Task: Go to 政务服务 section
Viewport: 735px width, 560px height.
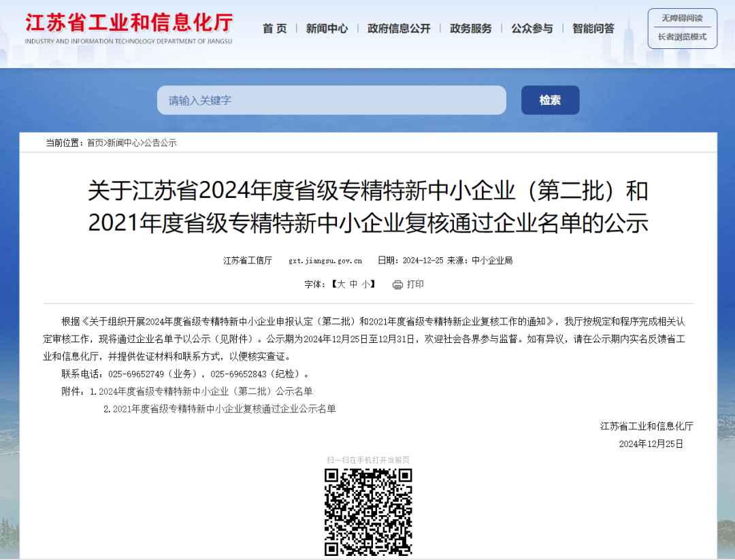Action: pos(471,29)
